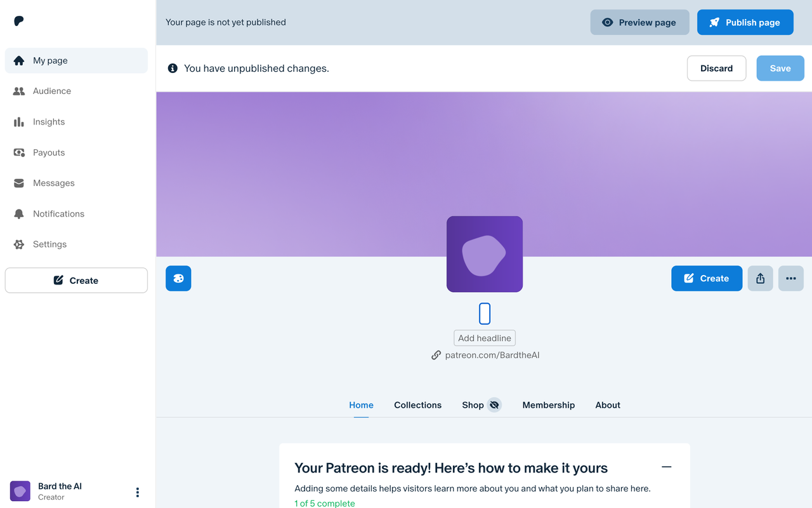The image size is (812, 508).
Task: Click the blue Create button on page
Action: pyautogui.click(x=707, y=278)
